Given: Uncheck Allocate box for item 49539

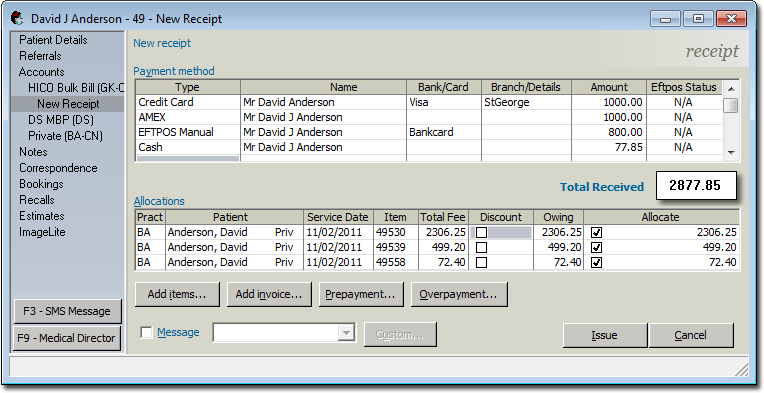Looking at the screenshot, I should (596, 248).
